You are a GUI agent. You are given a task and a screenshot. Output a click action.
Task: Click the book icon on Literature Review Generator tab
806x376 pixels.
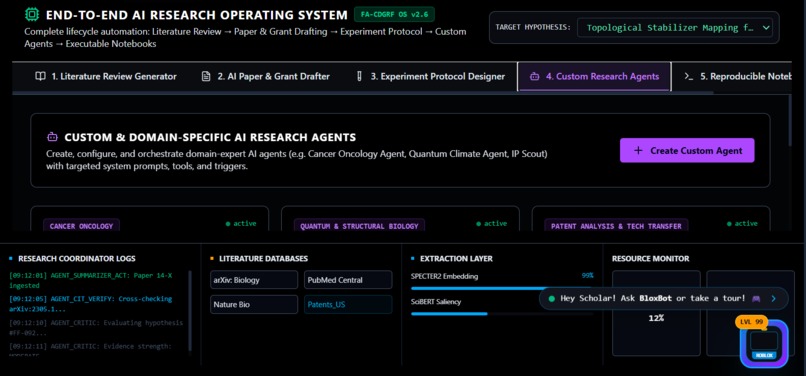pyautogui.click(x=40, y=77)
